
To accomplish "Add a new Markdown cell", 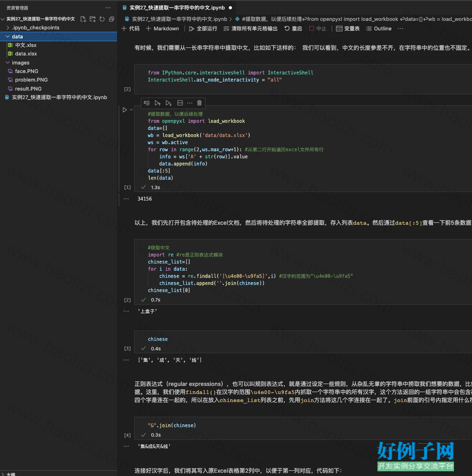I will pyautogui.click(x=163, y=28).
